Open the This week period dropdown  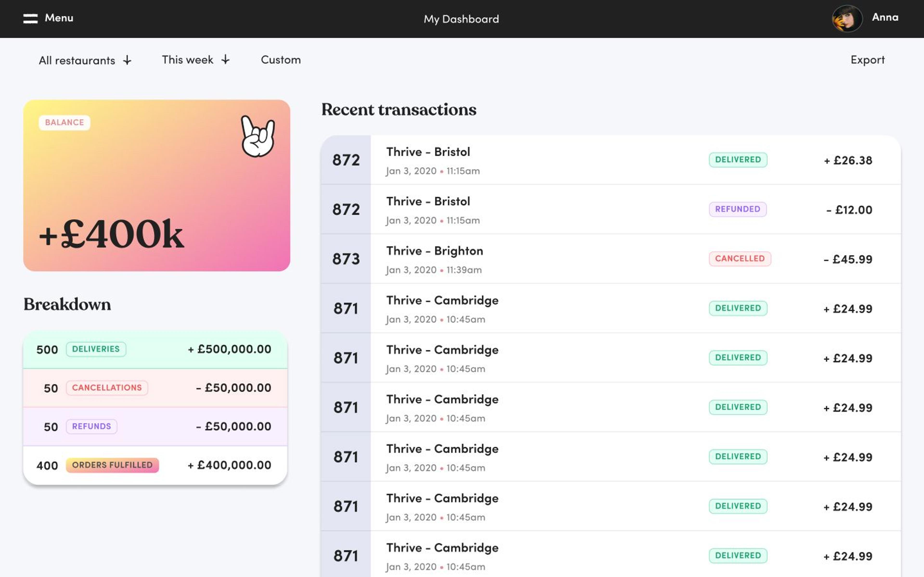tap(187, 60)
